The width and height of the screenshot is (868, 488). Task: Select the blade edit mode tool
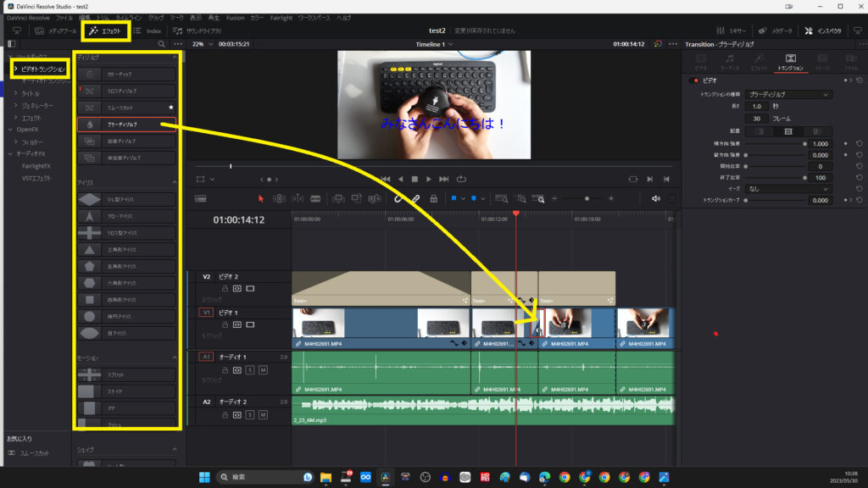(315, 198)
